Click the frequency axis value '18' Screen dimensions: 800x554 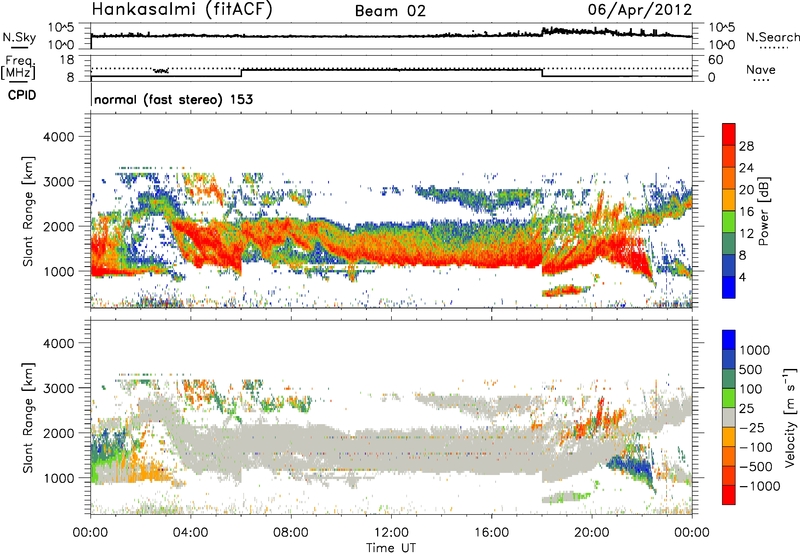click(x=67, y=60)
